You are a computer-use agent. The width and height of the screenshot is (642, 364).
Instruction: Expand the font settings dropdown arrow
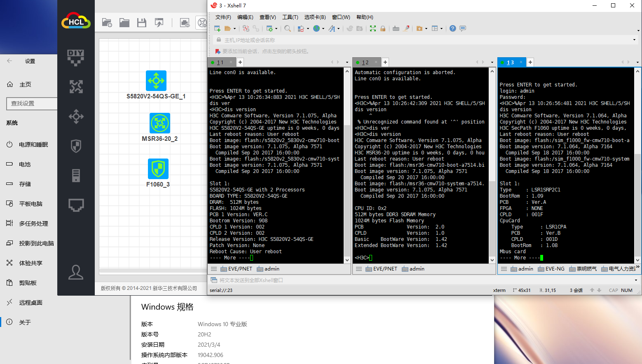coord(339,29)
